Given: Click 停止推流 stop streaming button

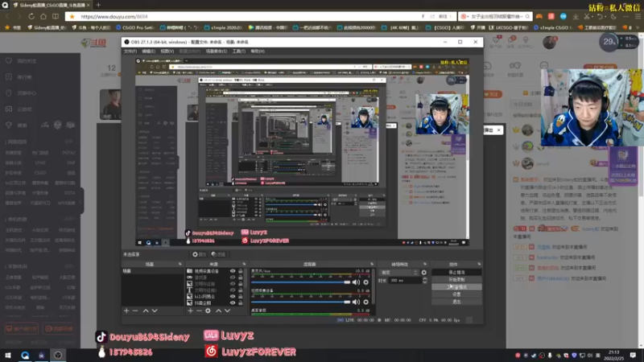Looking at the screenshot, I should (456, 273).
